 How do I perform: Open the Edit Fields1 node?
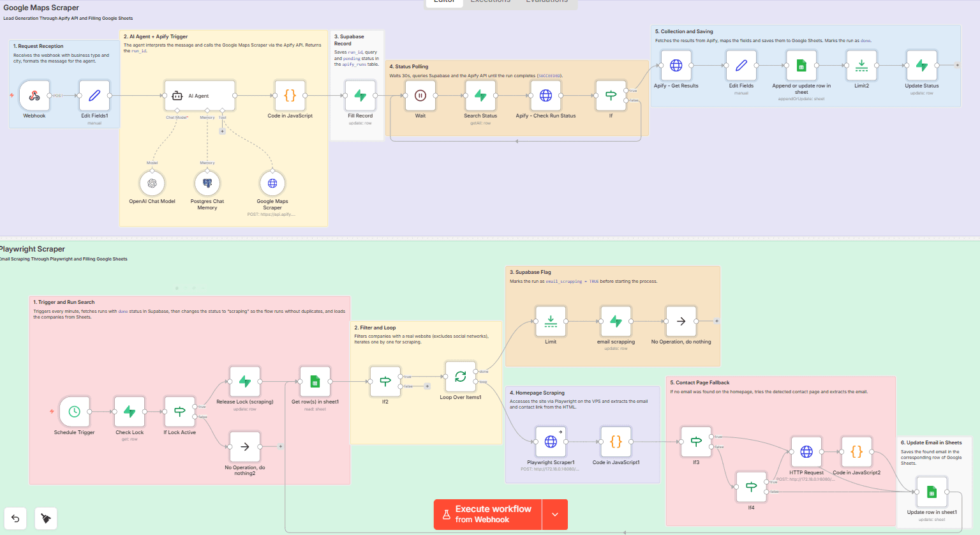(x=94, y=96)
